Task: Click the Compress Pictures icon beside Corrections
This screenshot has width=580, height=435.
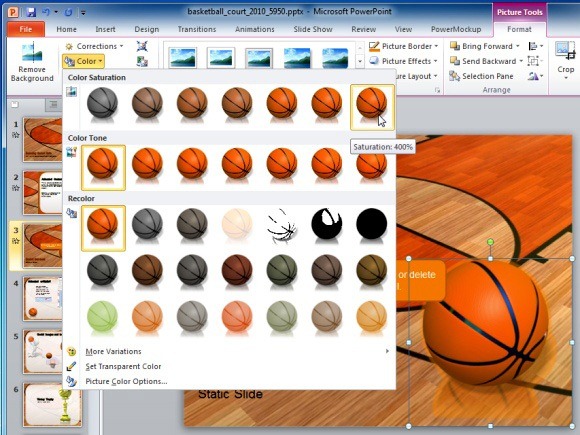Action: pyautogui.click(x=142, y=46)
